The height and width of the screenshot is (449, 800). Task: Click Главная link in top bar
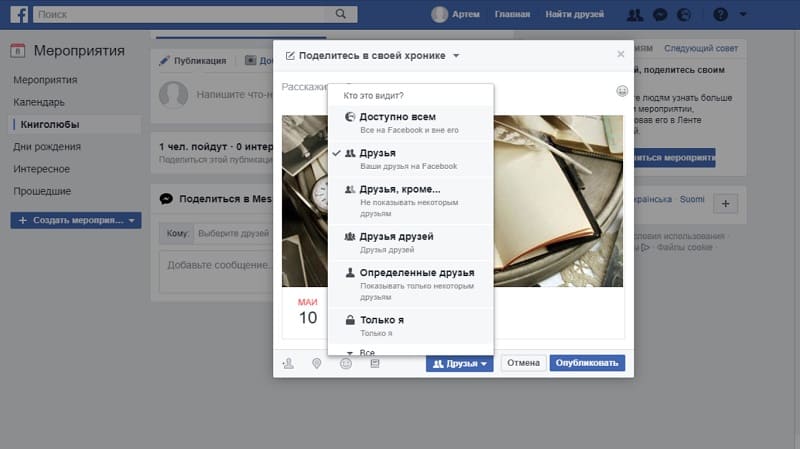pos(512,14)
